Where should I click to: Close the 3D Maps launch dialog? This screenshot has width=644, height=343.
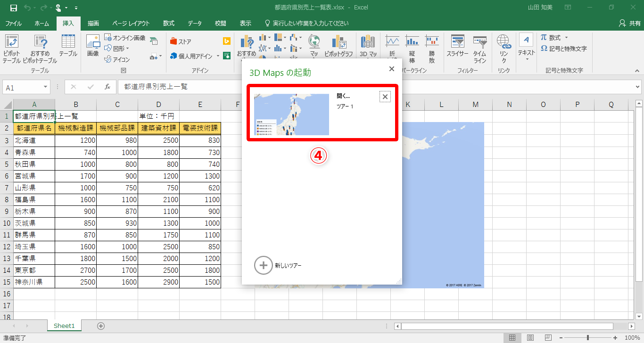[391, 69]
